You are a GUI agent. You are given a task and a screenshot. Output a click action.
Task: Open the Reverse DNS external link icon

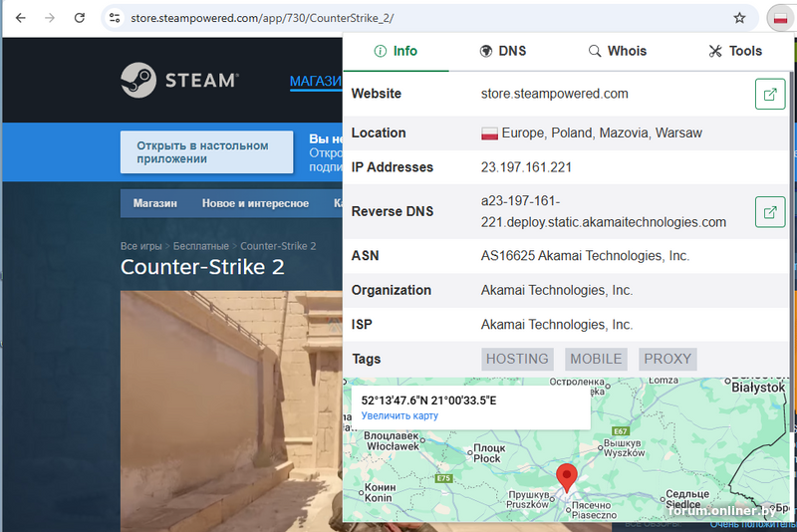770,212
